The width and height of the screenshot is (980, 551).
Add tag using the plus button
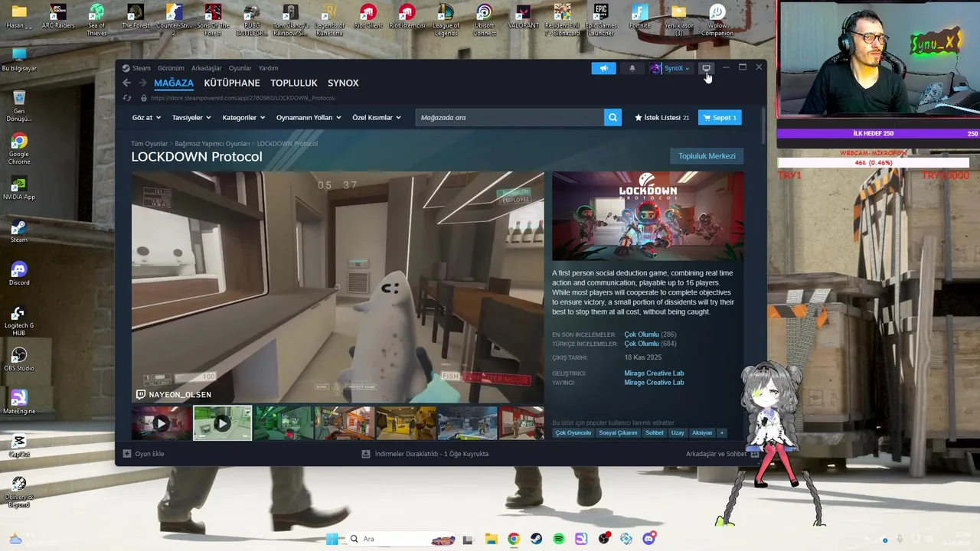click(721, 433)
